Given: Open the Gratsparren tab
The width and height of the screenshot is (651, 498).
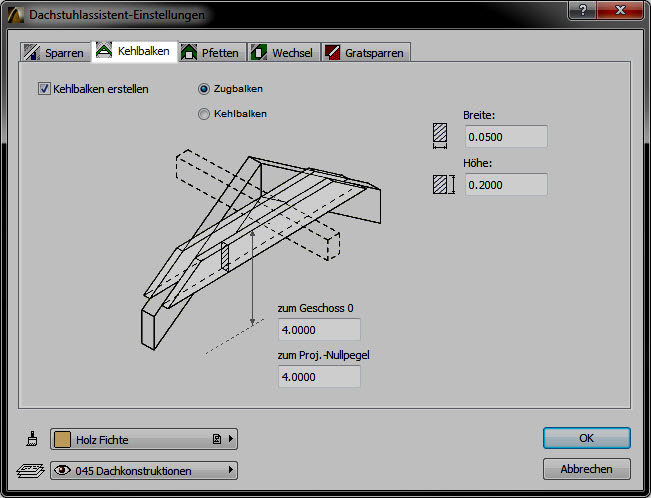Looking at the screenshot, I should point(366,52).
